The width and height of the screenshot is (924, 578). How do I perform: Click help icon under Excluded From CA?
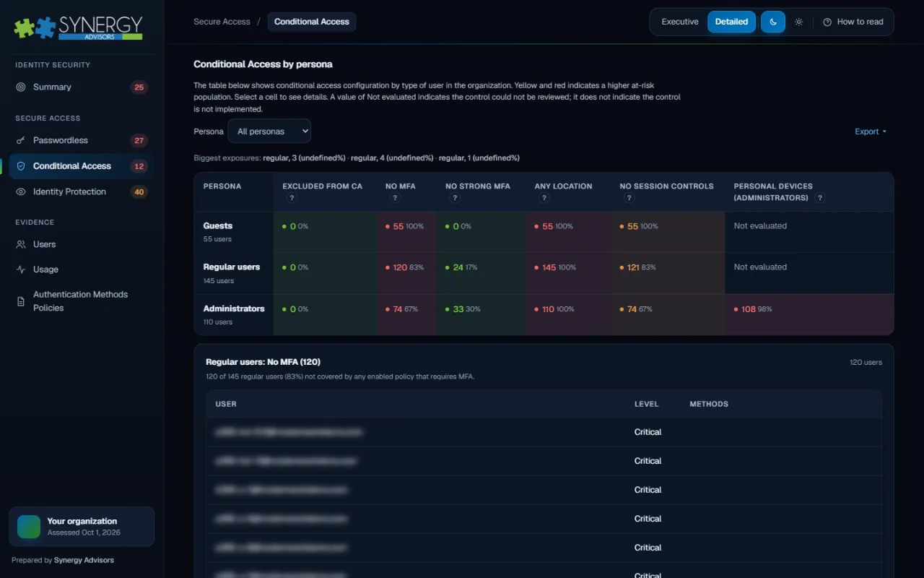point(292,198)
